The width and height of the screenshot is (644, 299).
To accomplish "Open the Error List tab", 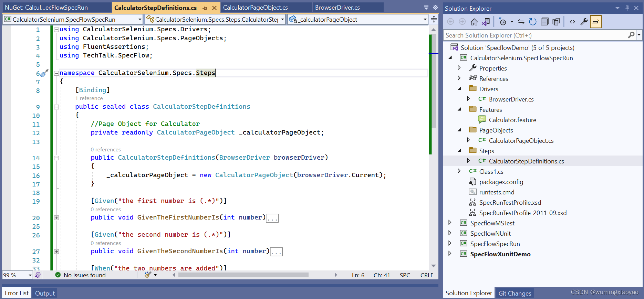I will click(x=17, y=293).
